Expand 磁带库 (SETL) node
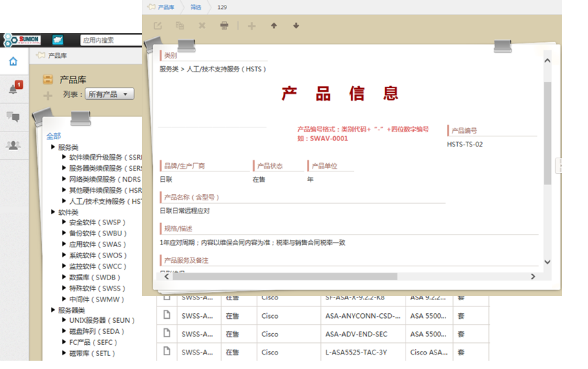 point(64,353)
